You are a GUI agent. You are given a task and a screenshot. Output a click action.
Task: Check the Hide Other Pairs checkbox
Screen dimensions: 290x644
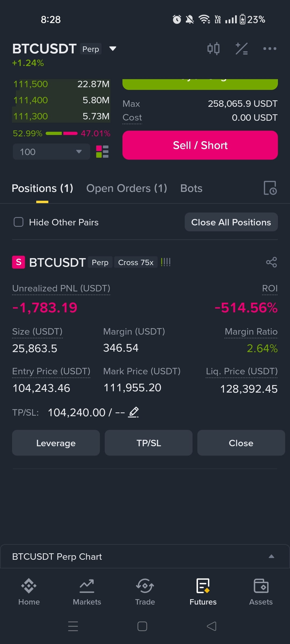[x=19, y=222]
